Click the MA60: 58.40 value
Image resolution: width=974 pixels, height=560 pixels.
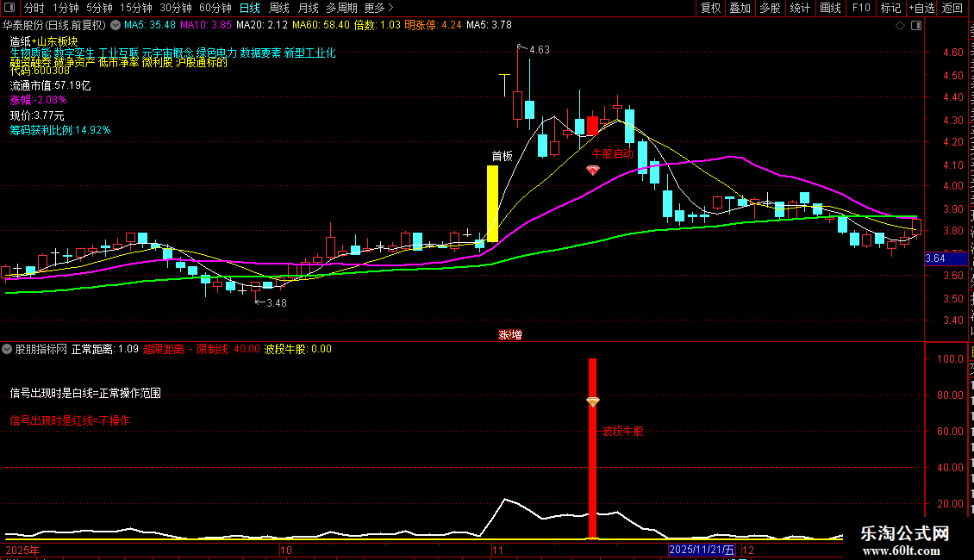tap(321, 26)
